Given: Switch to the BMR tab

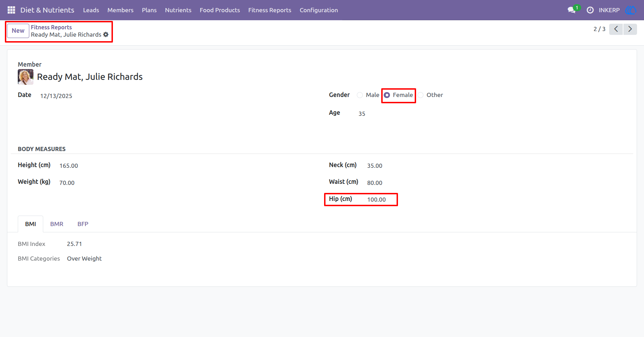Looking at the screenshot, I should tap(57, 224).
